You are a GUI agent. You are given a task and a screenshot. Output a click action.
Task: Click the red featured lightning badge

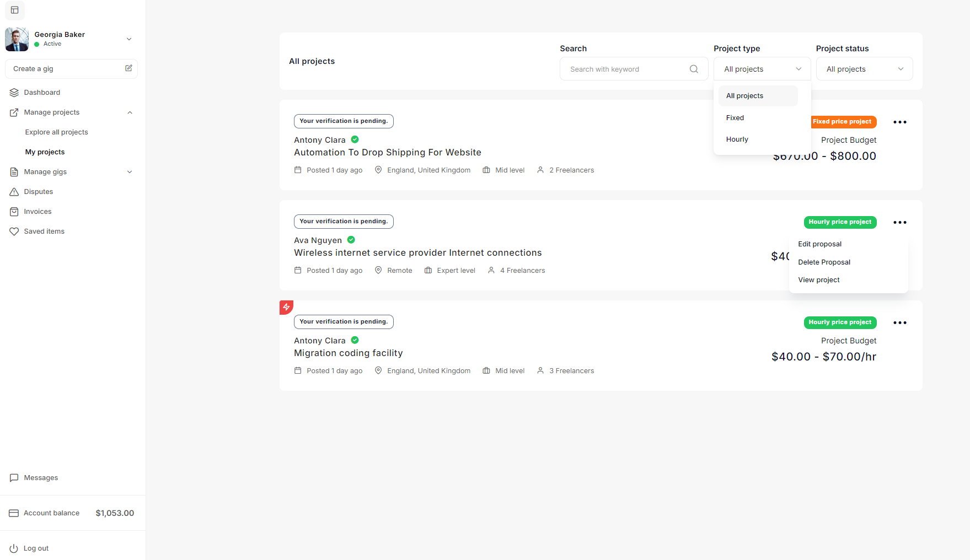[x=286, y=307]
